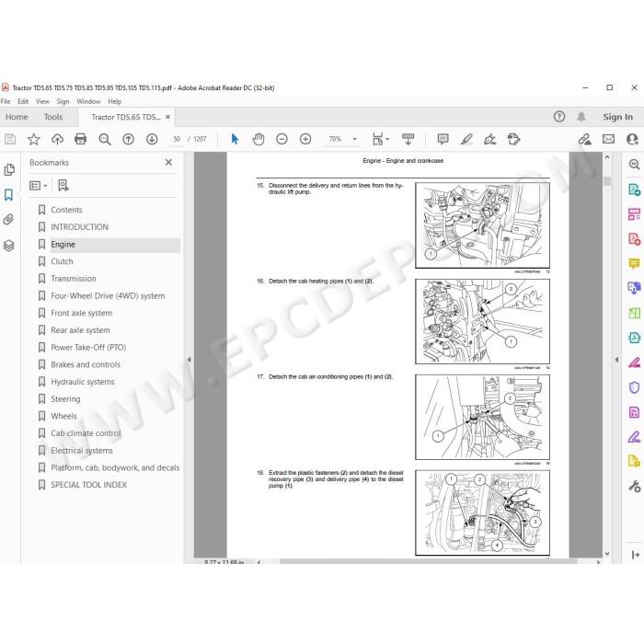Open Protect shield tool in right pane
The height and width of the screenshot is (644, 644).
tap(634, 387)
